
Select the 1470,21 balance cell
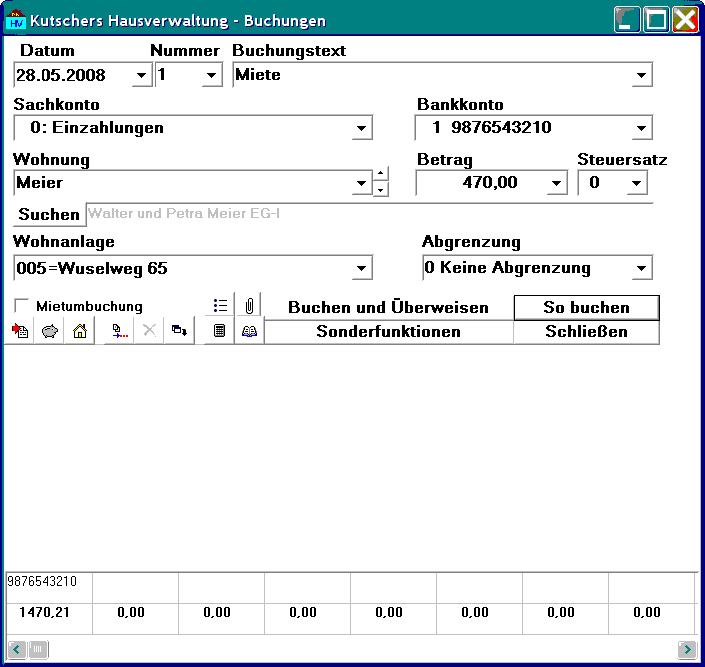[x=49, y=619]
